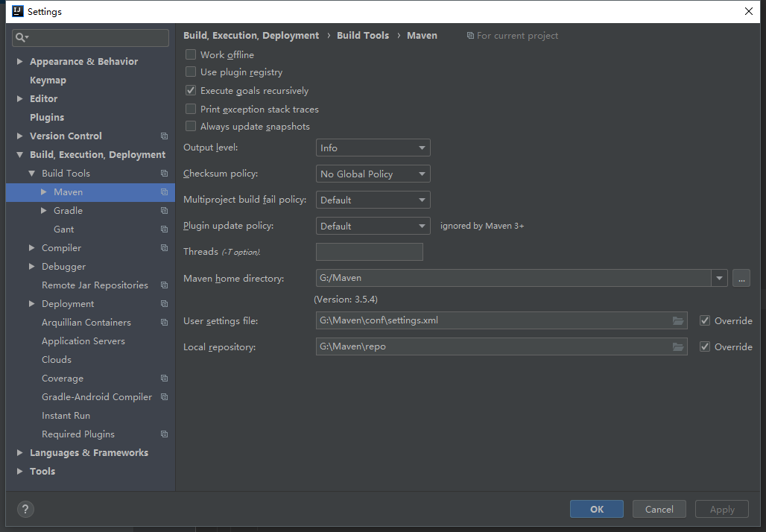Click the browse ellipsis button for Maven home

point(741,278)
